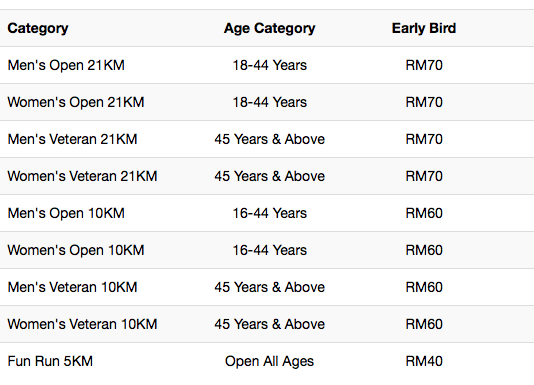Click the Category column header

(38, 28)
